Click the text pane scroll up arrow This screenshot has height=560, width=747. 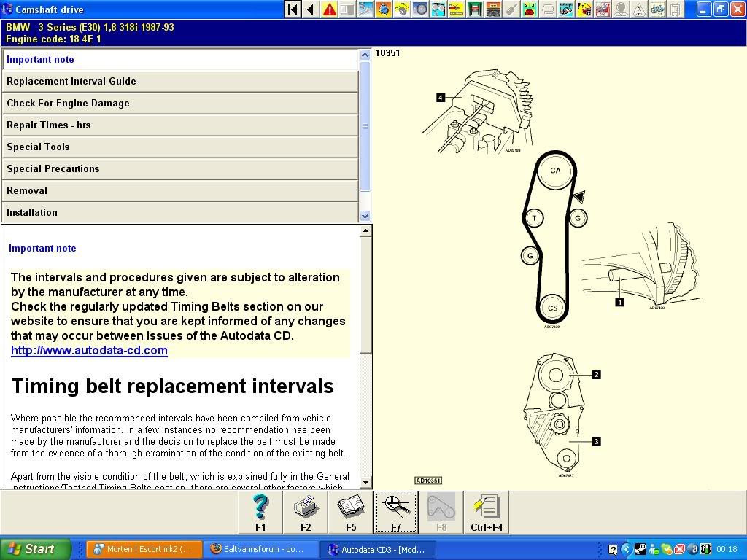tap(365, 231)
